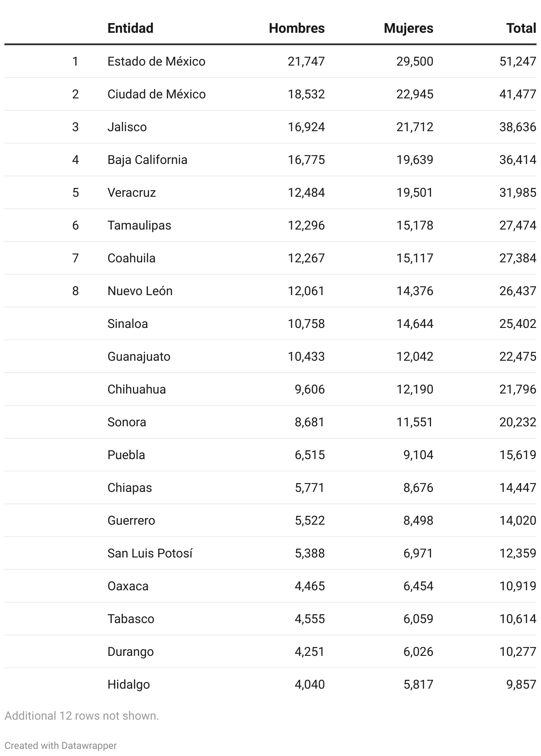Screen dimensions: 541x756
Task: Select the Coahuila entity cell
Action: pyautogui.click(x=131, y=258)
